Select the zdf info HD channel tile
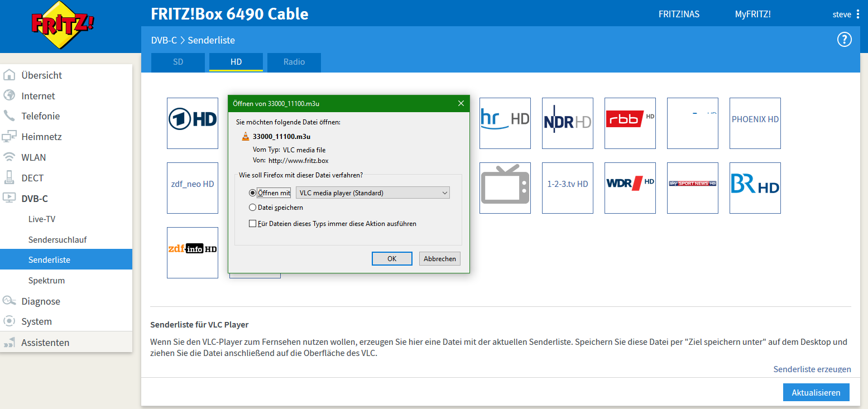868x409 pixels. (x=193, y=253)
